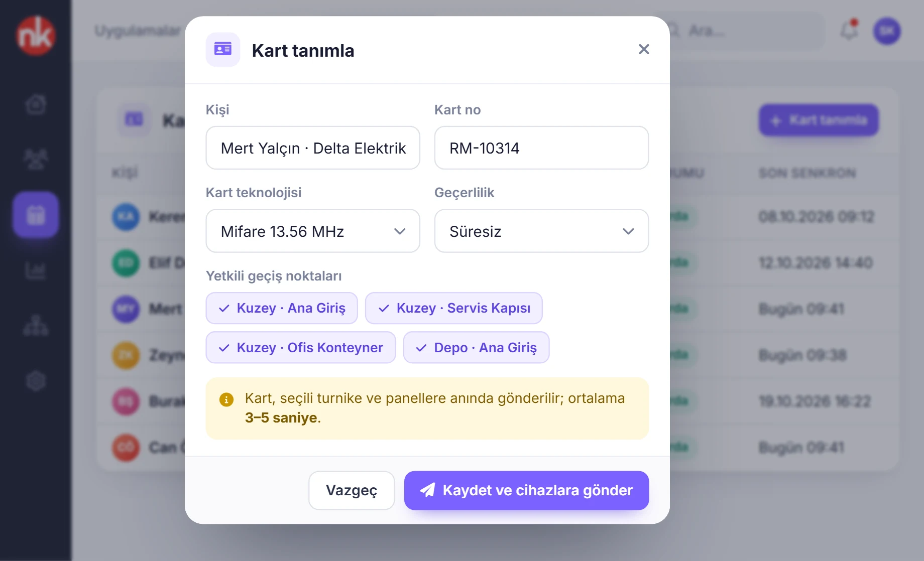Open the Kart teknolojisi dropdown
Viewport: 924px width, 561px height.
[x=313, y=231]
